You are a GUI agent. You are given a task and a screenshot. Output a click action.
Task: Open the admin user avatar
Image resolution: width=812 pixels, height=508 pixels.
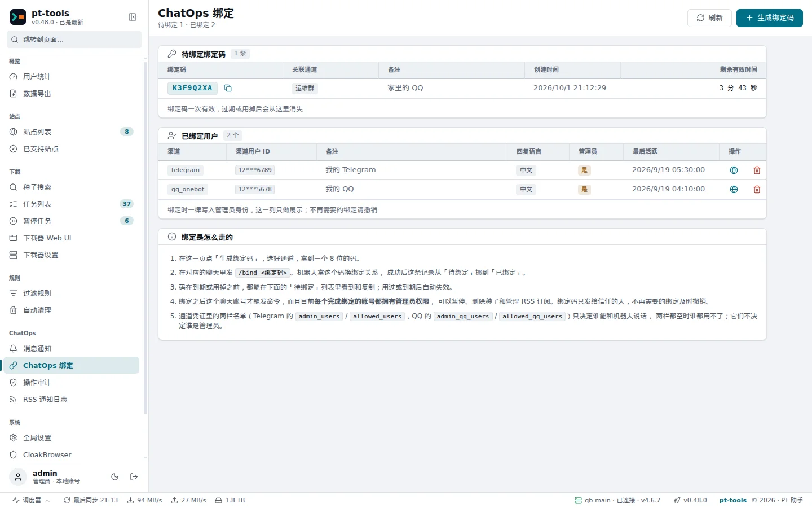[18, 477]
